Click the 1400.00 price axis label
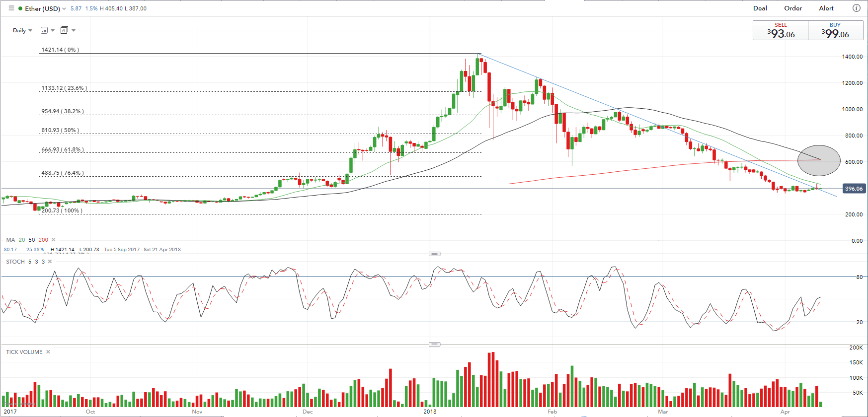Screen dimensions: 868x417 [x=852, y=57]
